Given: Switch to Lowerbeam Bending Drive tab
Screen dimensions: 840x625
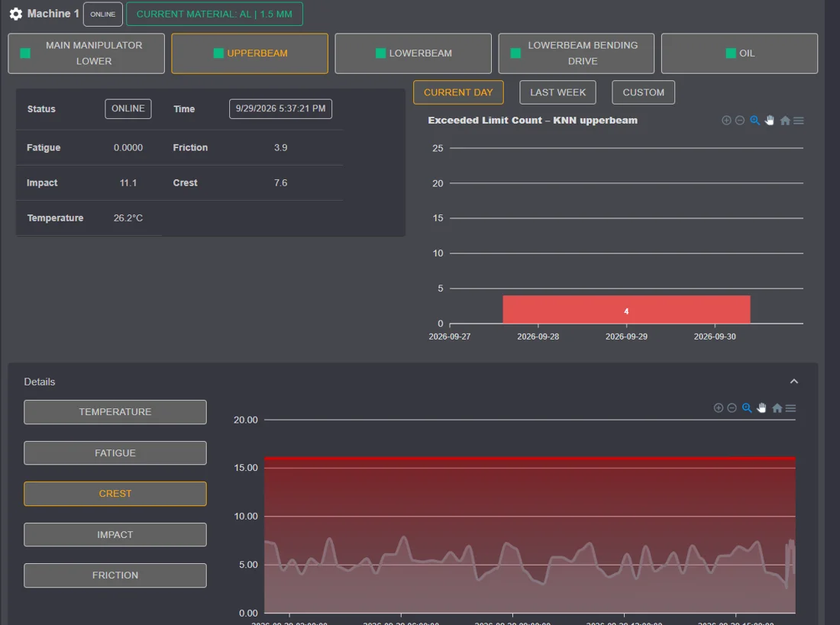Looking at the screenshot, I should point(577,53).
